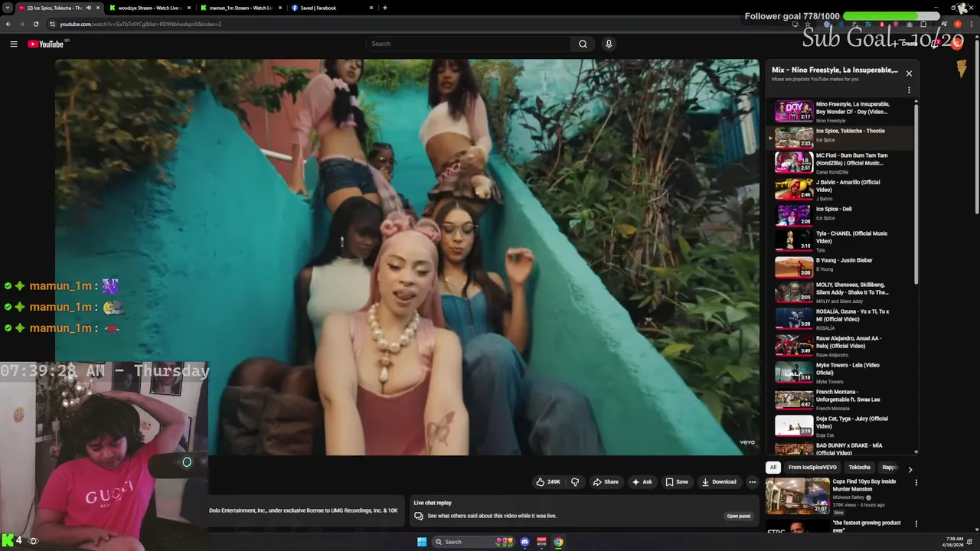Play Nino Freestyle Doy thumbnail in the mix
The width and height of the screenshot is (980, 551).
coord(794,111)
